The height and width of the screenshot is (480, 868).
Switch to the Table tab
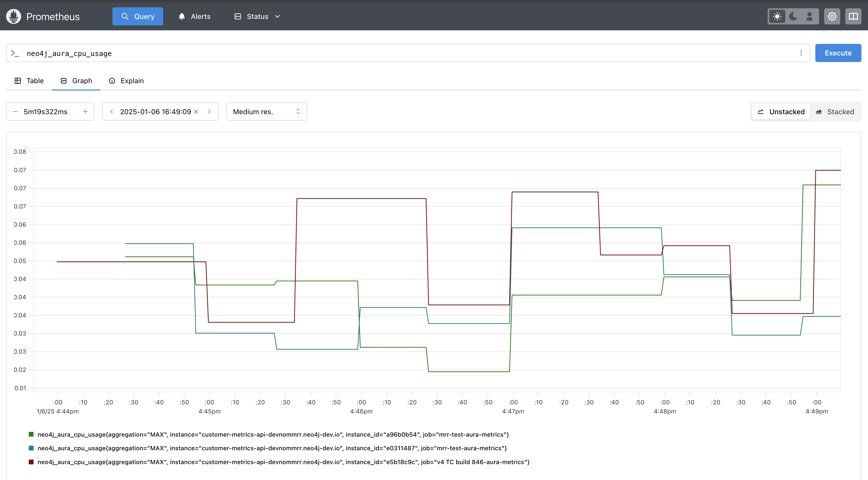29,81
